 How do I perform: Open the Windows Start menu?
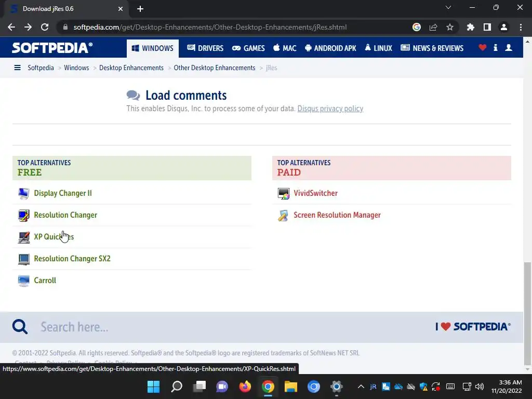(x=153, y=387)
